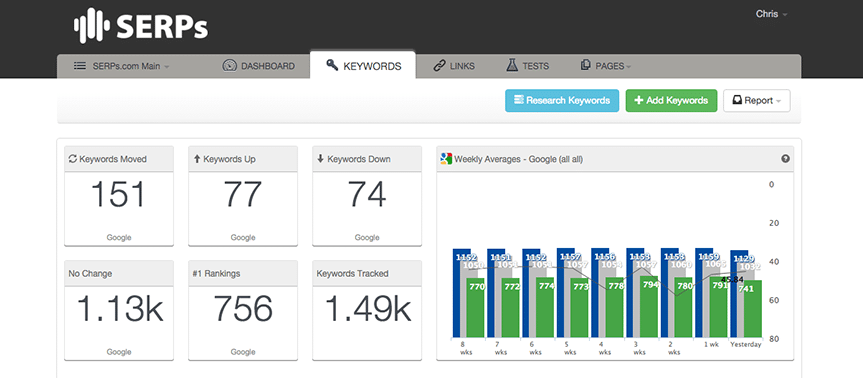Click the Yesterday axis label
The image size is (863, 378).
pos(746,345)
